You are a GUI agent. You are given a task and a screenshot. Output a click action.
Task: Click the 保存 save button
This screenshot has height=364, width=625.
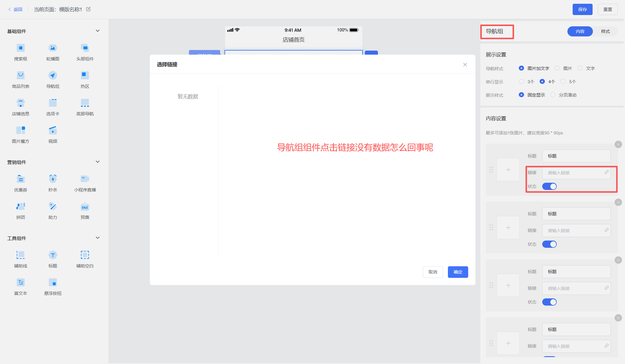pyautogui.click(x=582, y=9)
